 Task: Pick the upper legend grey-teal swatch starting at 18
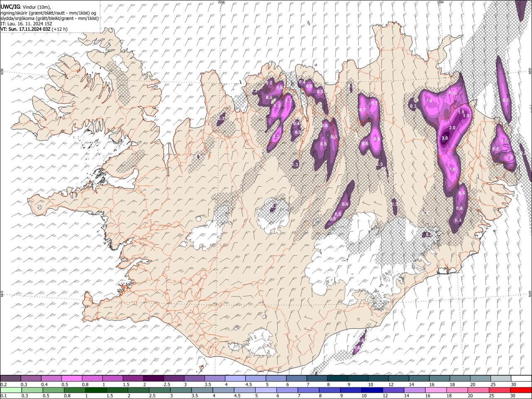(x=460, y=379)
